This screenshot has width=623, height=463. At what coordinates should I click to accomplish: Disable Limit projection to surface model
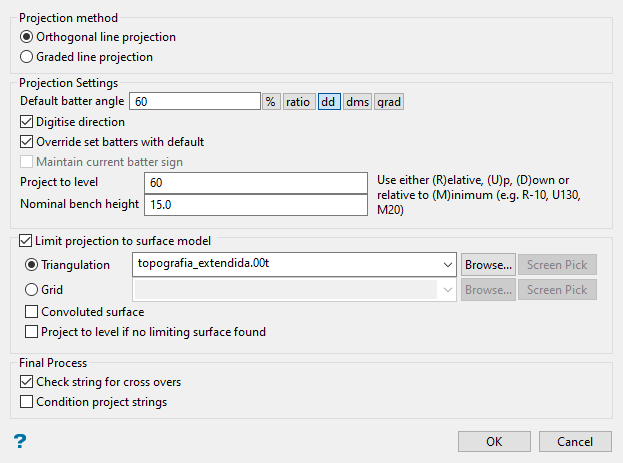27,241
